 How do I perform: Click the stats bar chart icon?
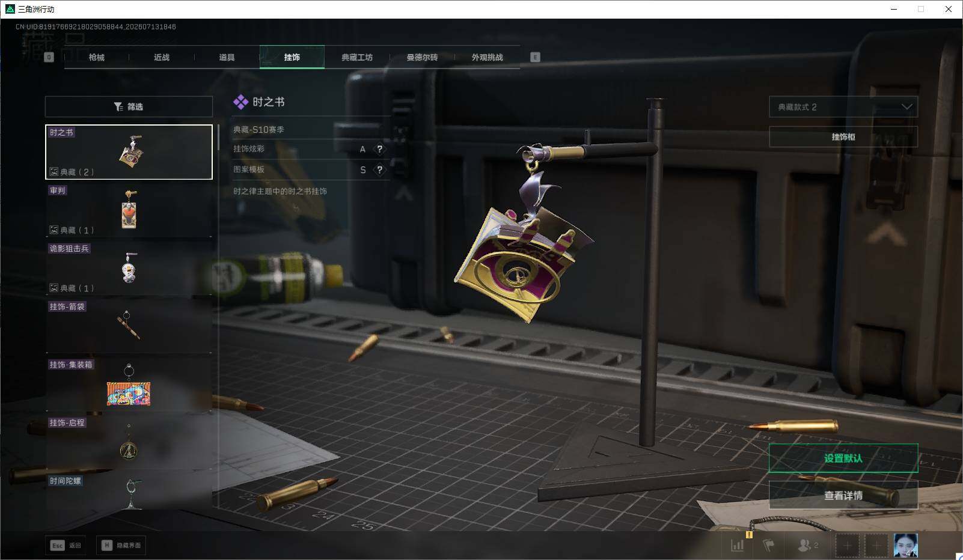coord(737,545)
